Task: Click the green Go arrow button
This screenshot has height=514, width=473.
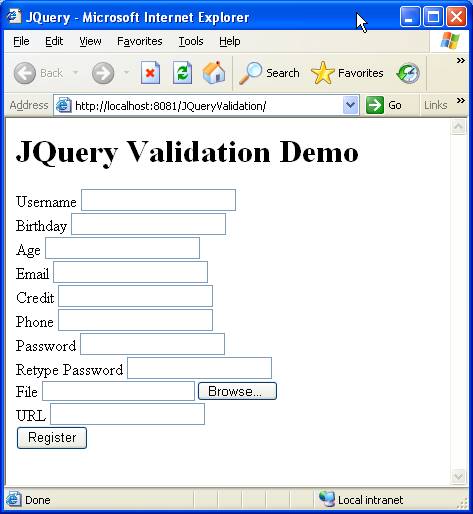Action: (375, 105)
